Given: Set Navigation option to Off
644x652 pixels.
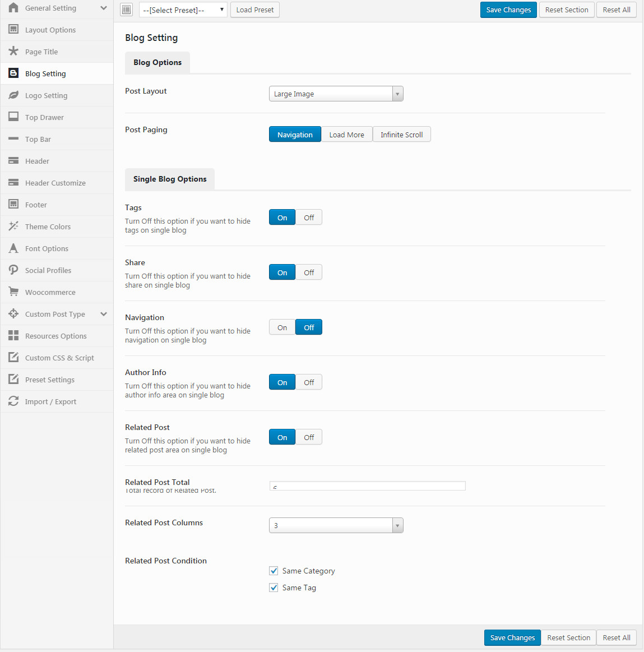Looking at the screenshot, I should click(309, 327).
